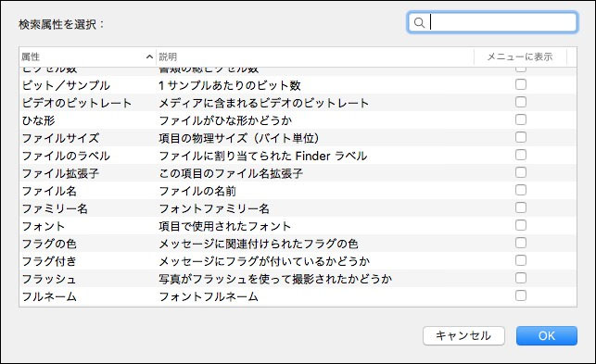The height and width of the screenshot is (364, 596).
Task: Click the メニューに表示 column header
Action: (x=520, y=56)
